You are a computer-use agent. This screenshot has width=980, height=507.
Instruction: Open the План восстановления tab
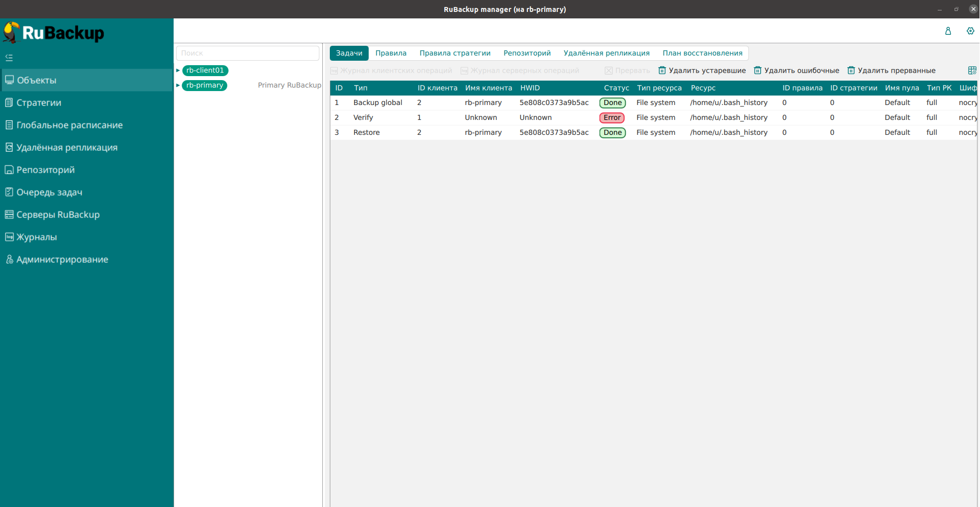tap(702, 53)
